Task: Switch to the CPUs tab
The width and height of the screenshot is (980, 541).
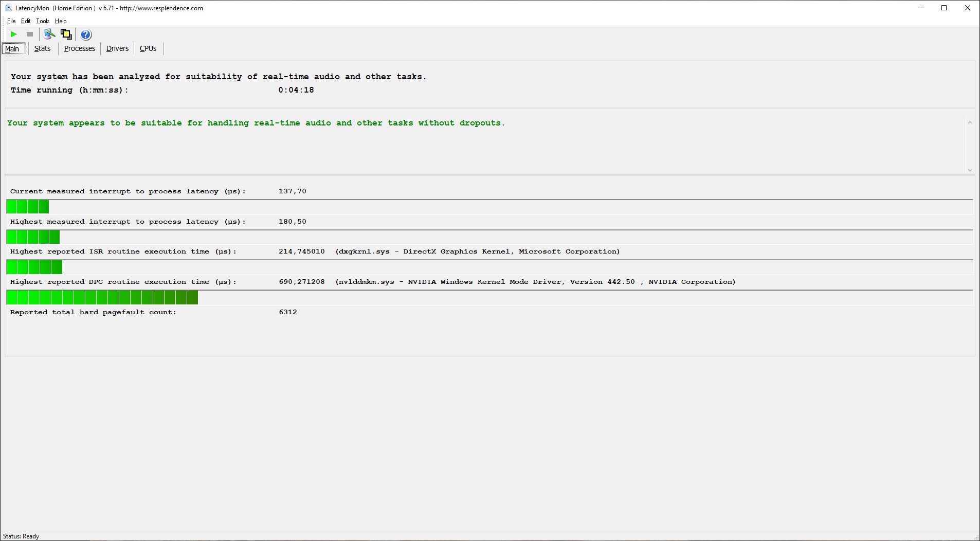Action: (148, 48)
